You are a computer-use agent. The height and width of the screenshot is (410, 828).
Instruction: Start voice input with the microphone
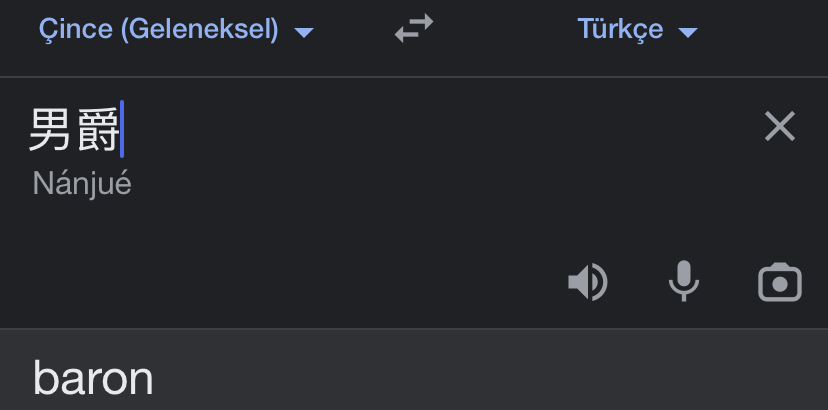tap(684, 283)
